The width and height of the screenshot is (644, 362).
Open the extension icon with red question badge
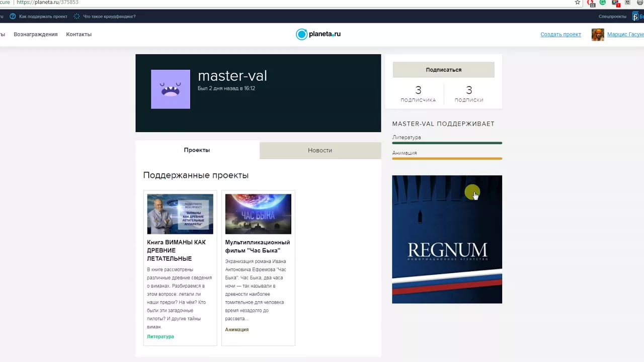pos(616,3)
